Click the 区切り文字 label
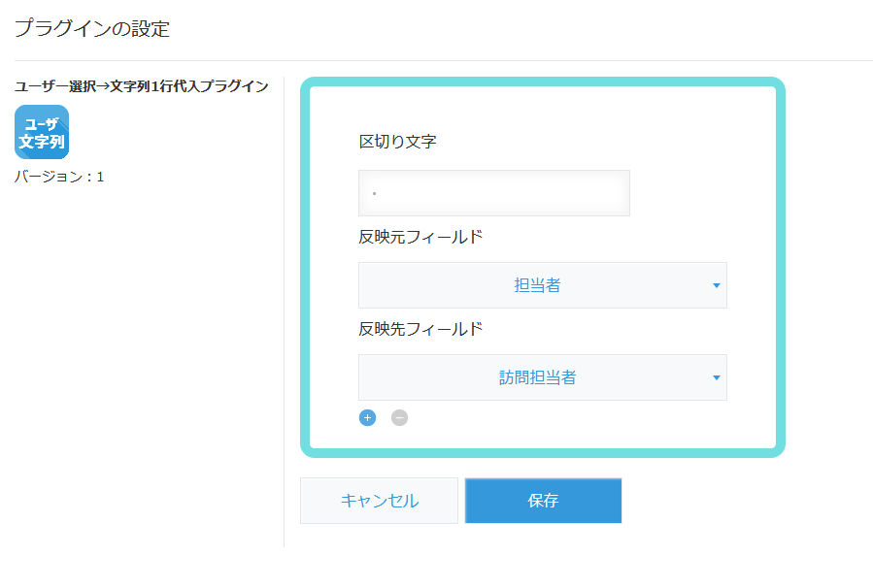 point(397,142)
